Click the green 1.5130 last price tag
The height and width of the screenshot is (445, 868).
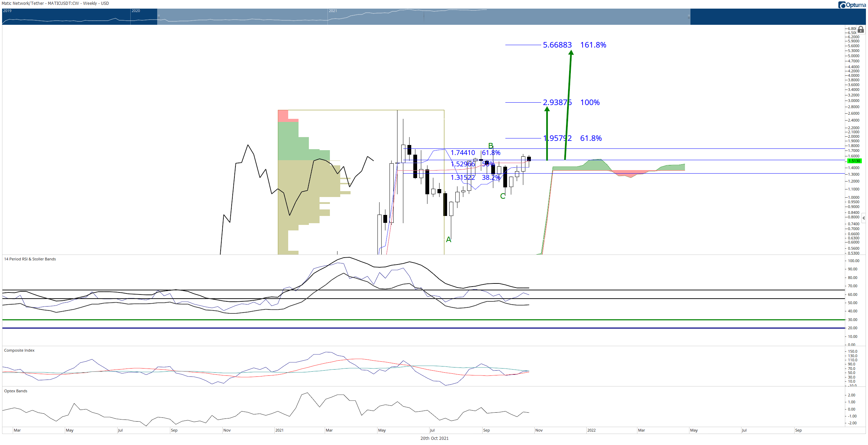854,161
